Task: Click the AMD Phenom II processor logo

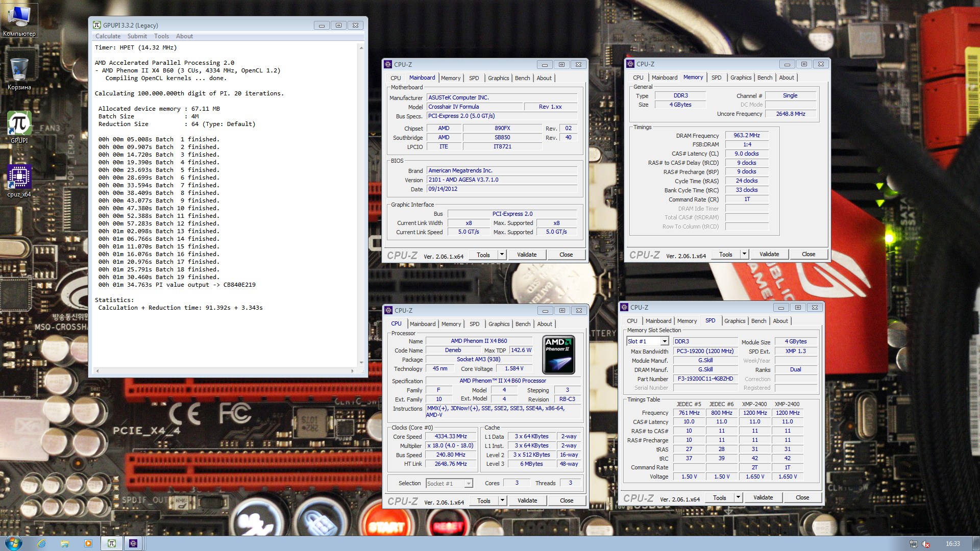Action: (558, 355)
